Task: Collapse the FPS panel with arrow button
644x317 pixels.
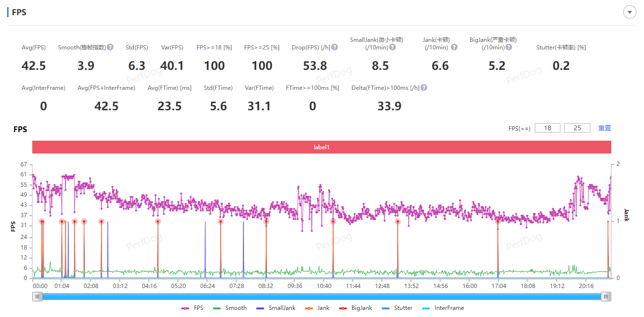Action: coord(629,12)
